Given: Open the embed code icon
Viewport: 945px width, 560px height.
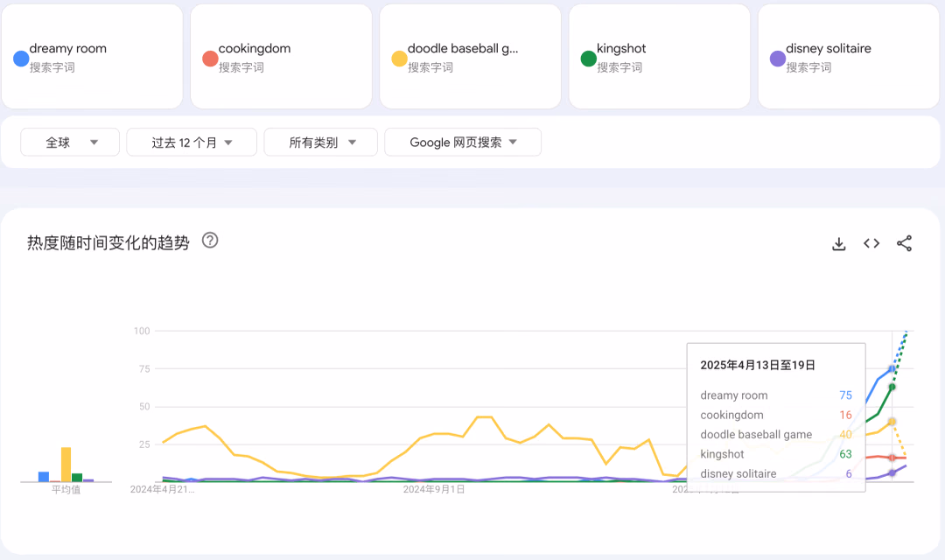Looking at the screenshot, I should click(871, 243).
